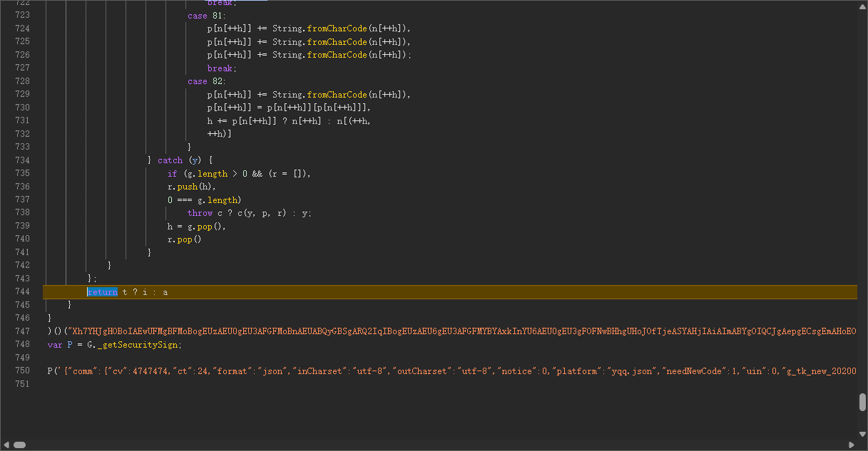Image resolution: width=868 pixels, height=451 pixels.
Task: Click line number 734 in the gutter
Action: pos(22,160)
